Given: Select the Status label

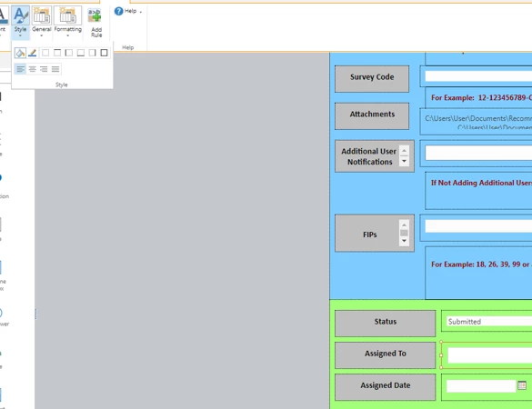Looking at the screenshot, I should [x=385, y=324].
